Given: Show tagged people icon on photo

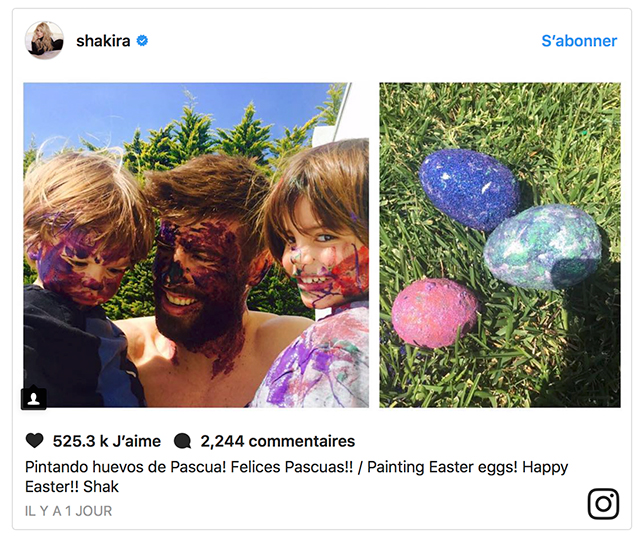Looking at the screenshot, I should [x=33, y=398].
